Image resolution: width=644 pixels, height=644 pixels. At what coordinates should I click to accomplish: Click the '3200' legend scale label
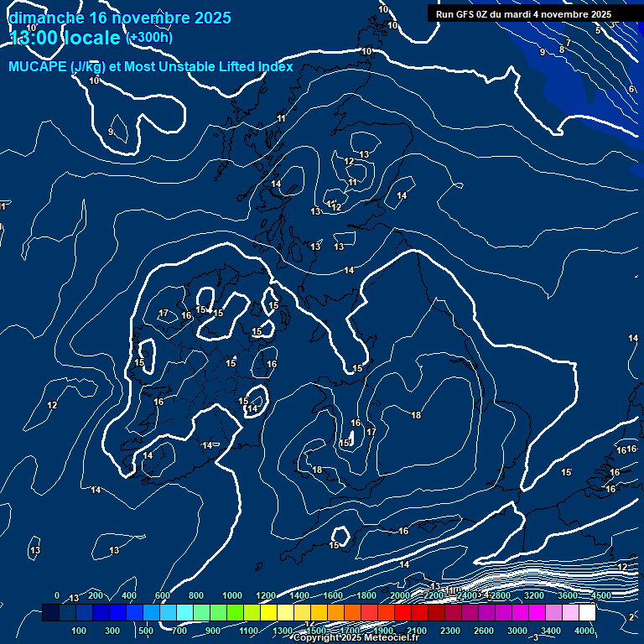point(534,595)
